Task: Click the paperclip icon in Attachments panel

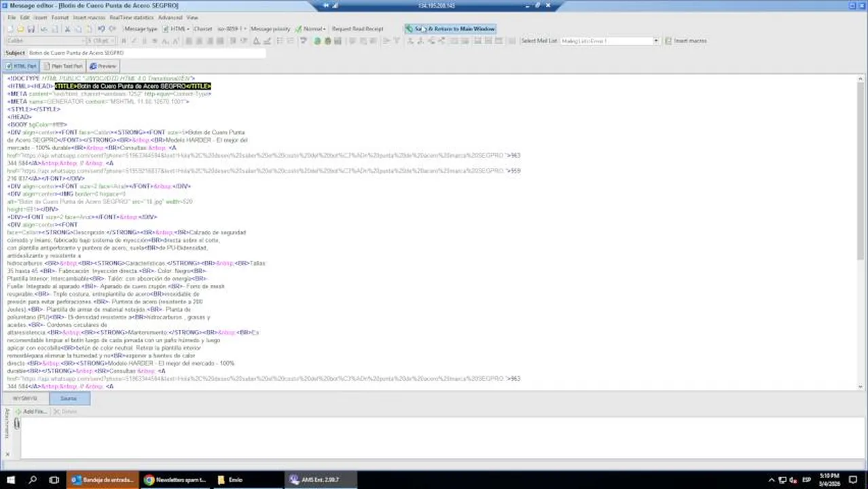Action: pos(17,424)
